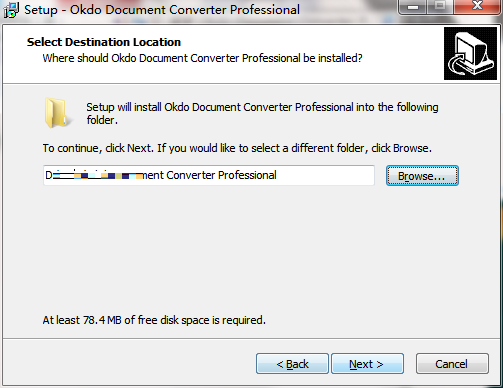Cancel the Okdo installation
The height and width of the screenshot is (388, 503).
click(x=452, y=364)
